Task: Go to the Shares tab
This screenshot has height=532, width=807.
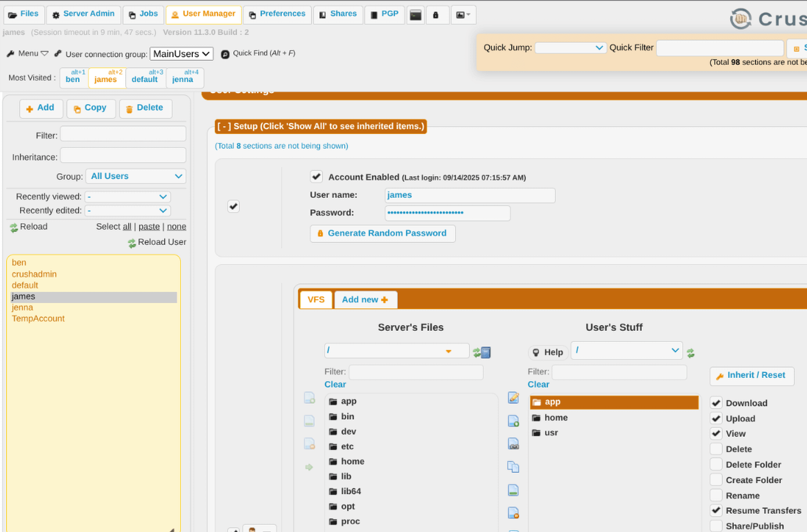Action: click(338, 14)
